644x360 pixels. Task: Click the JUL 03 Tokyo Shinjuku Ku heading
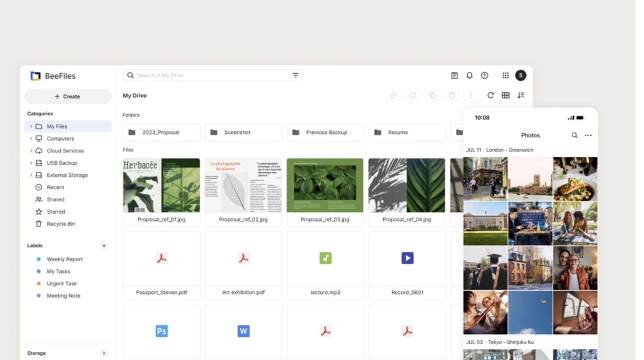click(x=500, y=342)
